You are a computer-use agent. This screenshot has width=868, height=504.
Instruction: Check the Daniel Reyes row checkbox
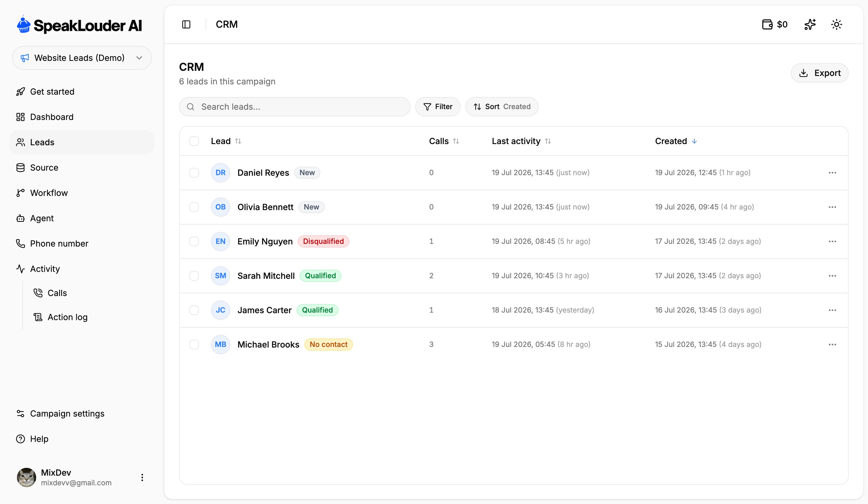[x=194, y=173]
